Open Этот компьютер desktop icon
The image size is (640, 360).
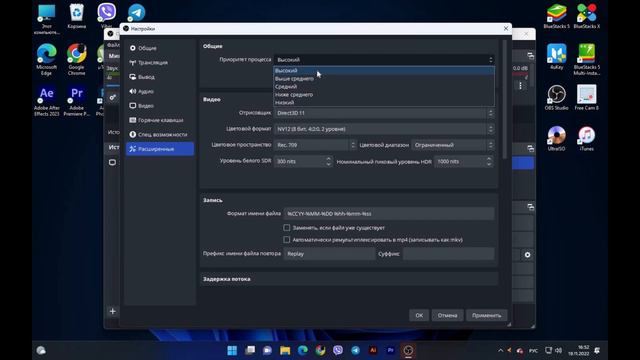[x=47, y=19]
